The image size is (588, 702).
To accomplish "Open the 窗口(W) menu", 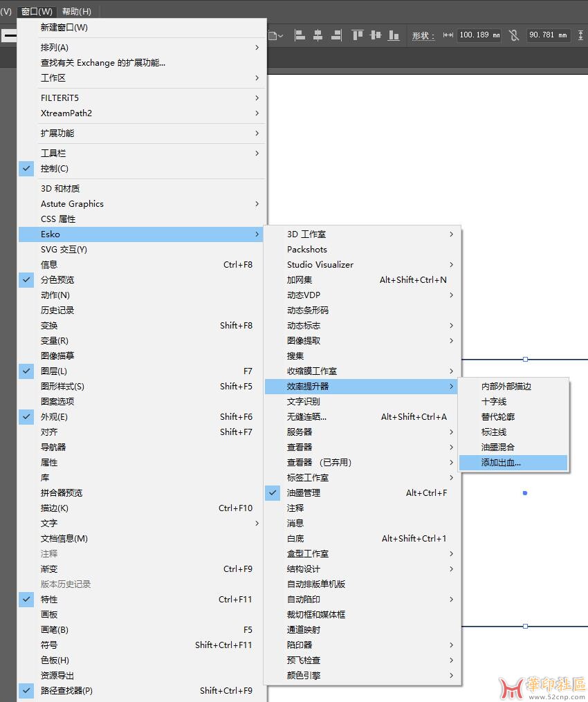I will pos(37,11).
